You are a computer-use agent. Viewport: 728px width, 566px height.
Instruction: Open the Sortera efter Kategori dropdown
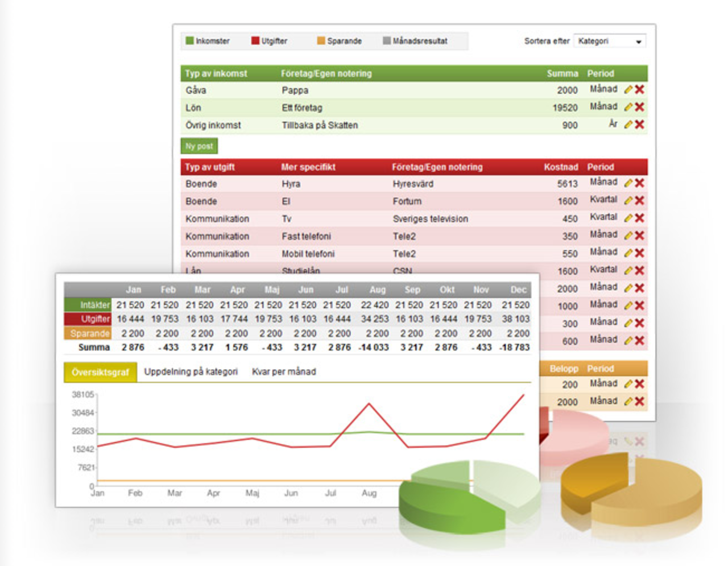click(x=609, y=41)
